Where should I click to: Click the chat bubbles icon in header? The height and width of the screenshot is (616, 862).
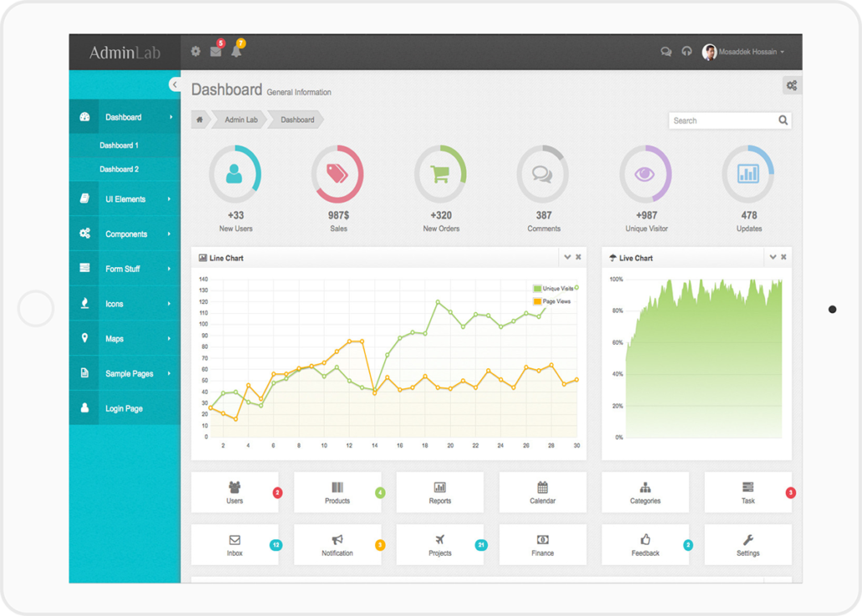pyautogui.click(x=666, y=52)
